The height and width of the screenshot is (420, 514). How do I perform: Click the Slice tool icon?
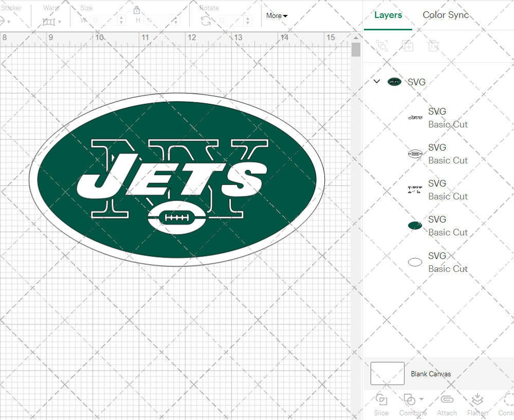click(x=381, y=399)
